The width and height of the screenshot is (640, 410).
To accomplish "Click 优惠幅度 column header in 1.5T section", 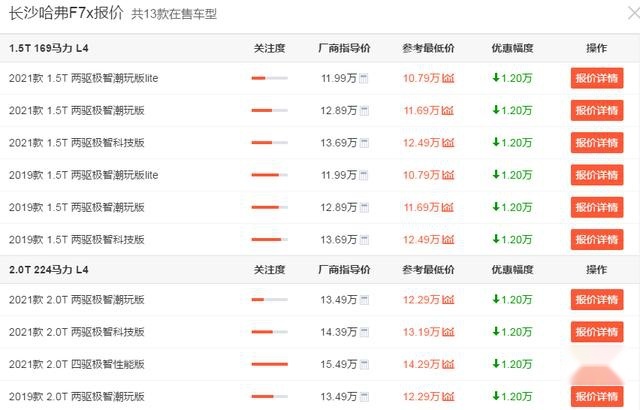I will point(512,48).
